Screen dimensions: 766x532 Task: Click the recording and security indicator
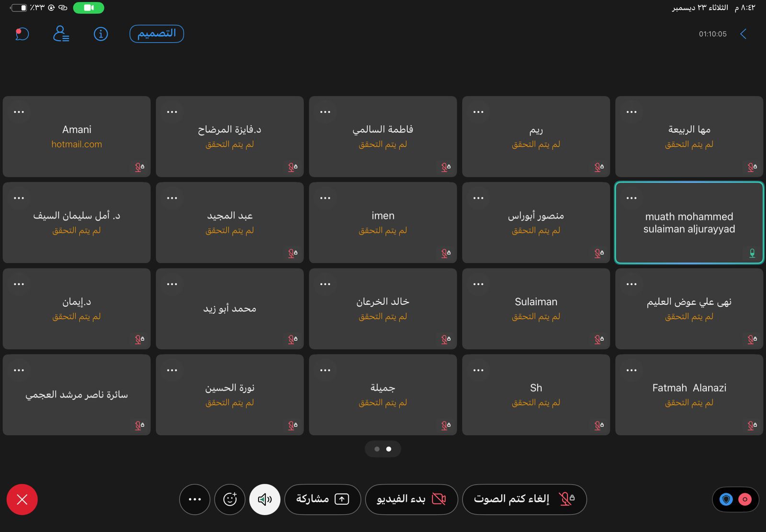735,499
